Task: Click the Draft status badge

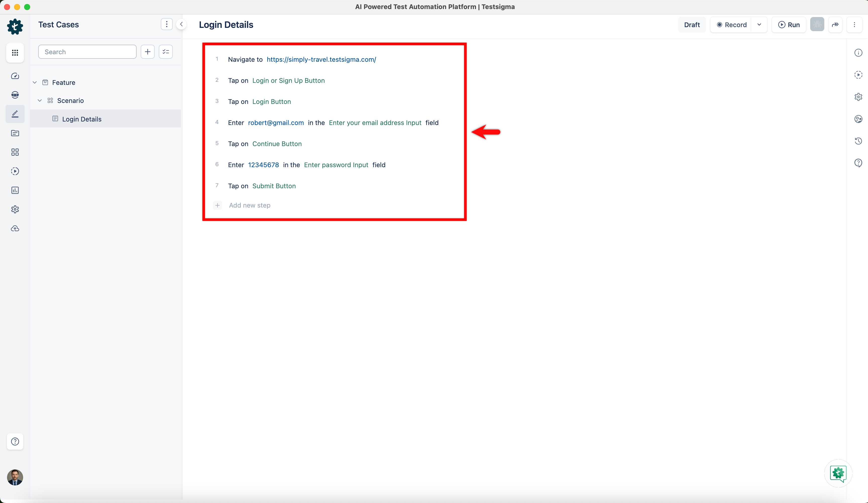Action: [692, 25]
